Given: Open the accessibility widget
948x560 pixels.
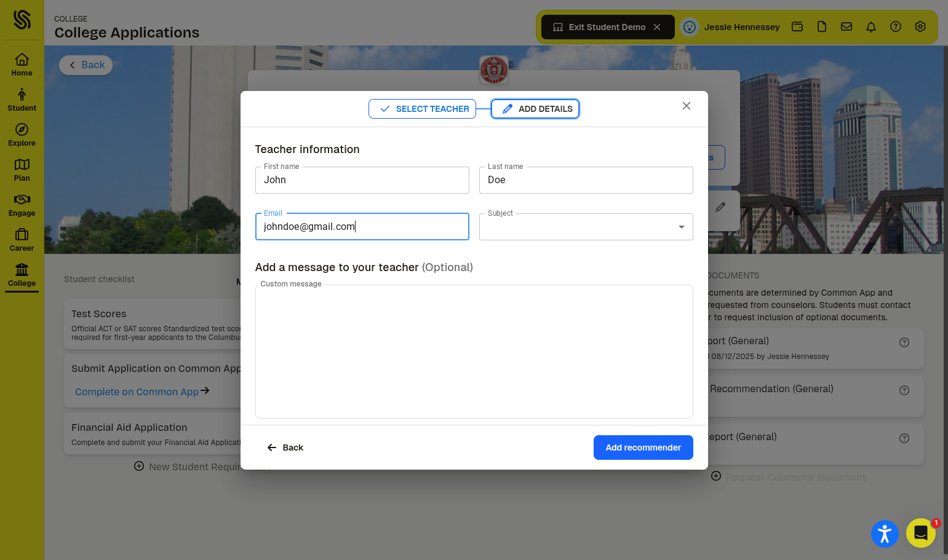Looking at the screenshot, I should tap(885, 533).
